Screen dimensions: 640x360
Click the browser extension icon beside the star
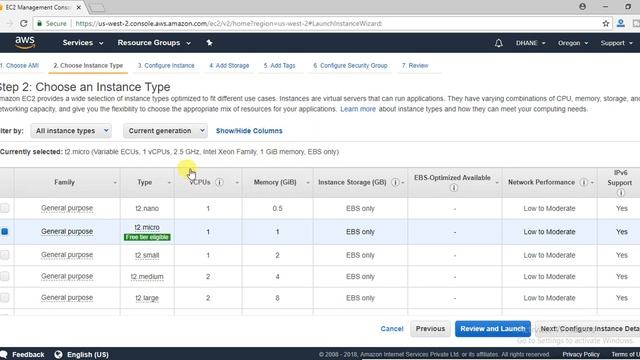click(620, 23)
